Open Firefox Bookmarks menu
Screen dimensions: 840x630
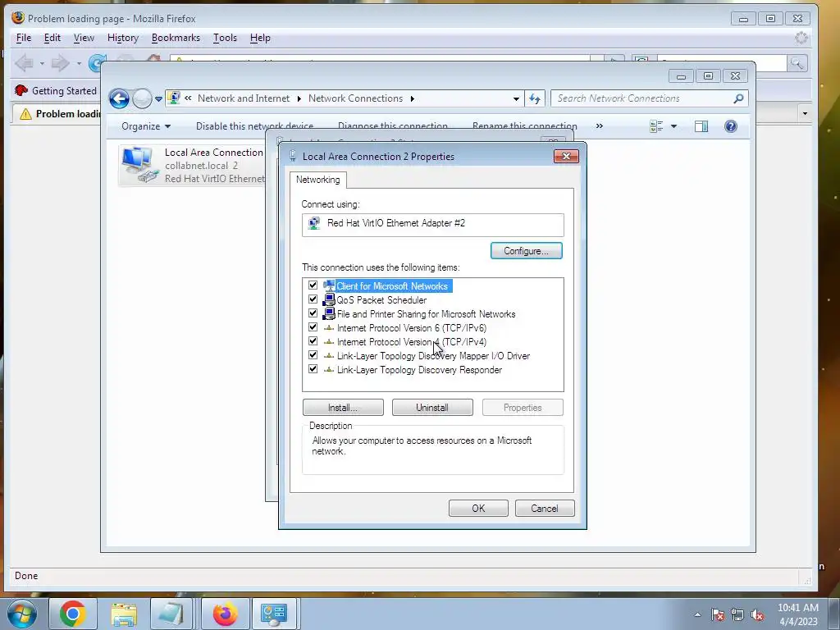(176, 38)
